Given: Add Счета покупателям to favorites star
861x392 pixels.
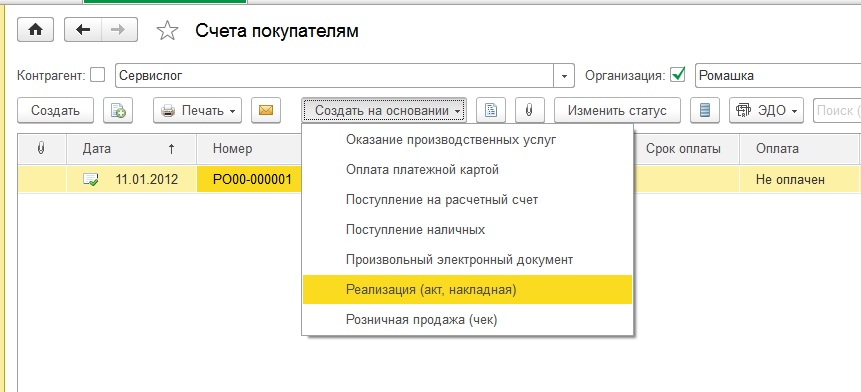Looking at the screenshot, I should (x=167, y=31).
